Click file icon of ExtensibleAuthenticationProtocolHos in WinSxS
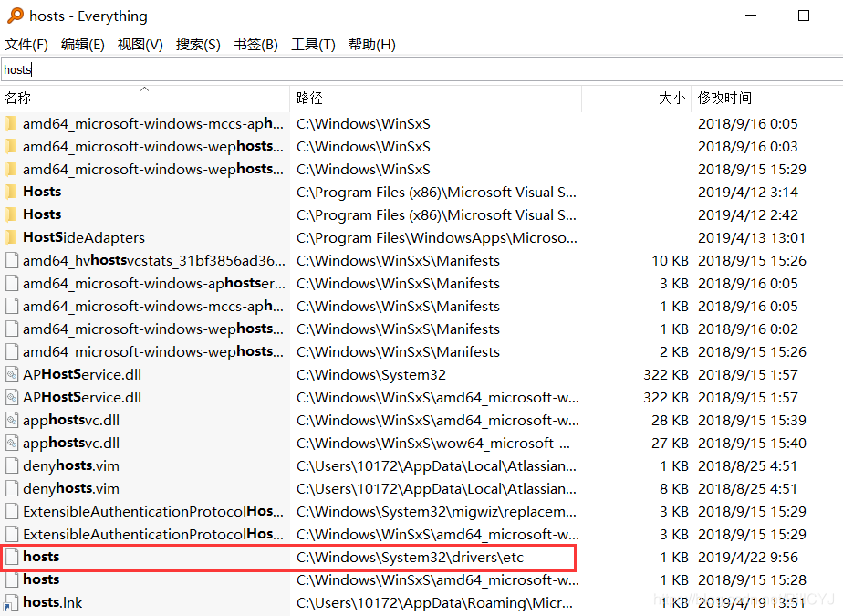Viewport: 843px width, 616px height. point(11,534)
